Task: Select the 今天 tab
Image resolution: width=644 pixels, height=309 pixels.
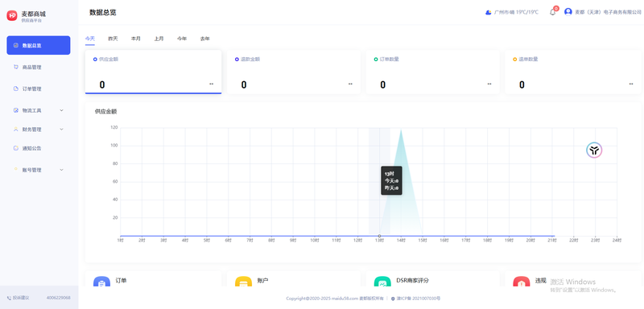Action: 90,39
